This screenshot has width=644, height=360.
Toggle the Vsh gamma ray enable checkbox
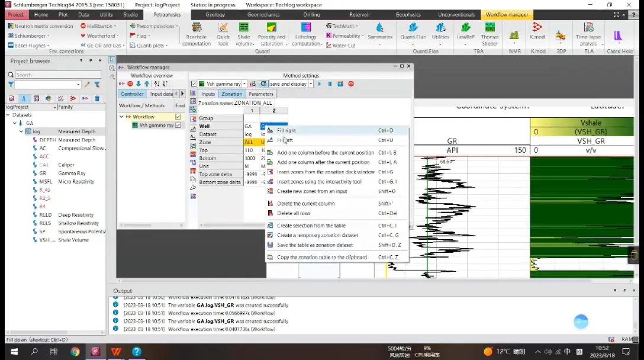178,125
